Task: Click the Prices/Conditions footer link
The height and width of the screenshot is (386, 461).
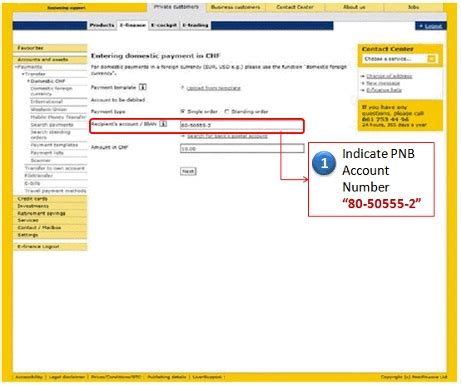Action: point(116,377)
